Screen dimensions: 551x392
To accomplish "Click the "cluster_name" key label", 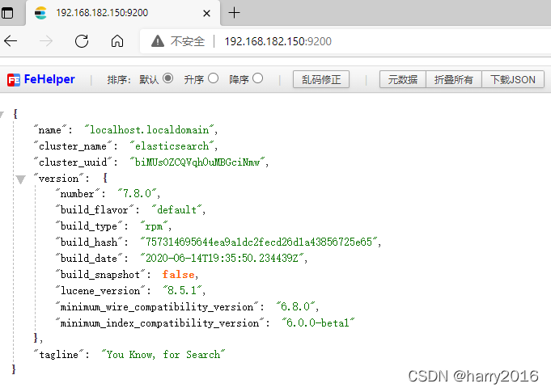I will pos(73,146).
